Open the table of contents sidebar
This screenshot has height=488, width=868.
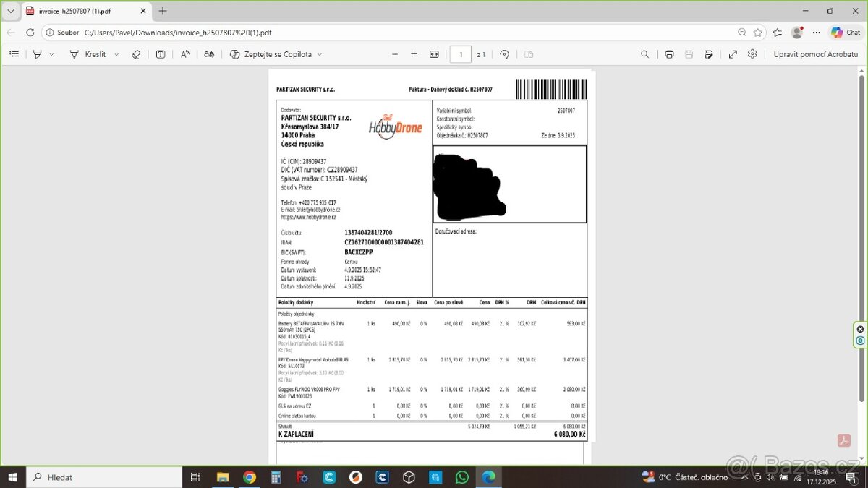pyautogui.click(x=14, y=54)
